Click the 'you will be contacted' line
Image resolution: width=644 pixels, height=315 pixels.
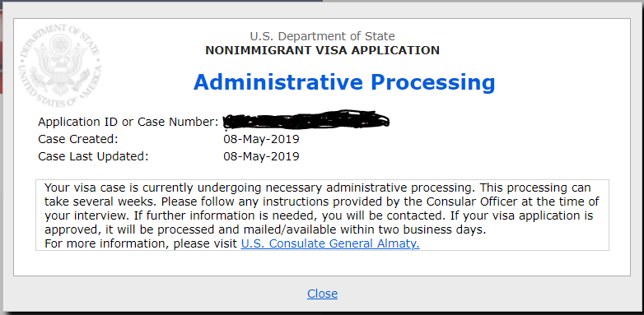point(319,215)
